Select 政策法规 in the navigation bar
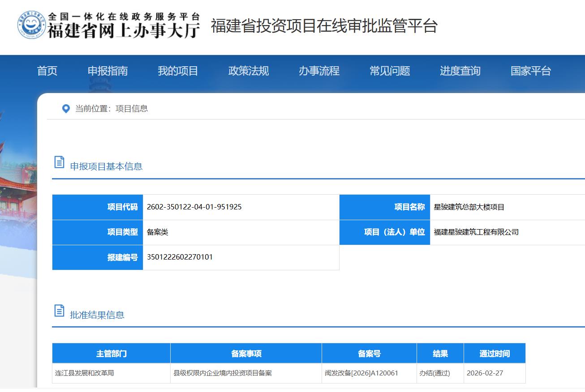Screen dimensions: 585x392 pos(248,71)
